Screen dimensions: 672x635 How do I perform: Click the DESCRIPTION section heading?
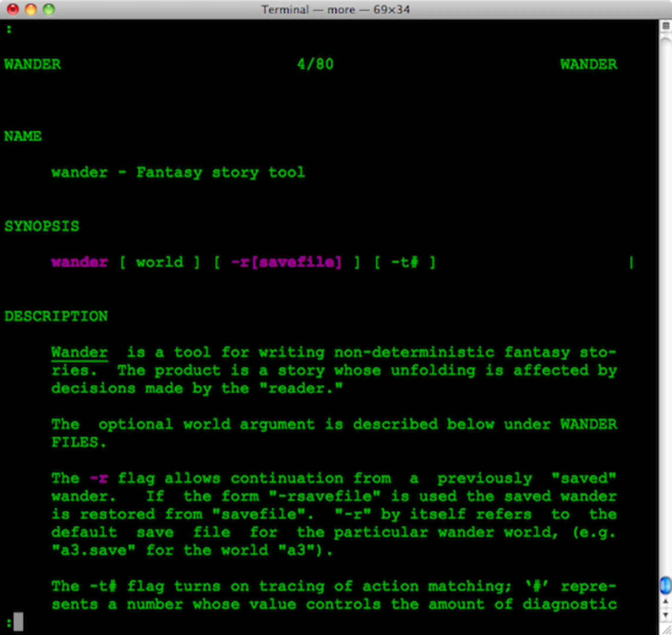pos(56,316)
